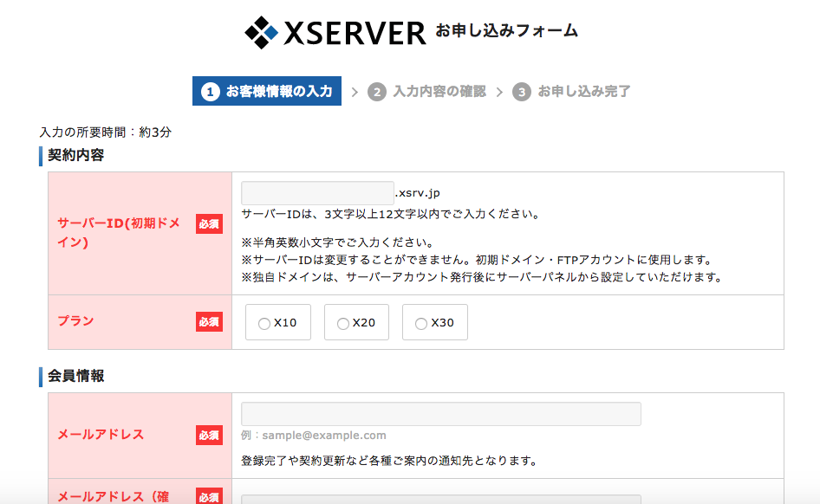Click the 必須 badge beside プラン
The height and width of the screenshot is (504, 820).
point(209,322)
